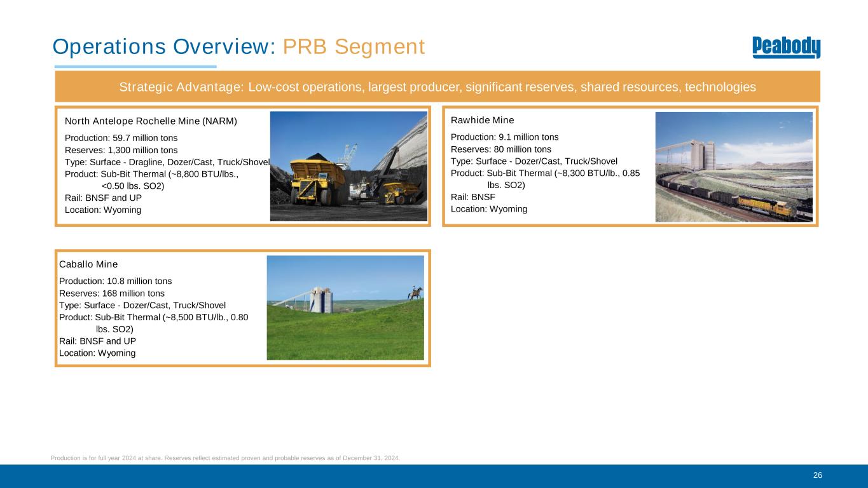Open the North Antelope Rochelle Mine truck photo
The width and height of the screenshot is (868, 488).
tap(348, 166)
